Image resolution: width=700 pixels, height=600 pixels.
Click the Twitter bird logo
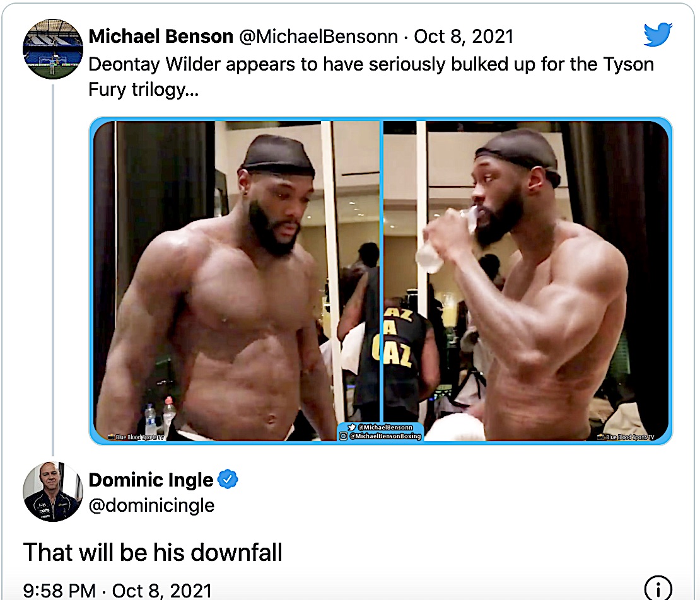coord(658,35)
